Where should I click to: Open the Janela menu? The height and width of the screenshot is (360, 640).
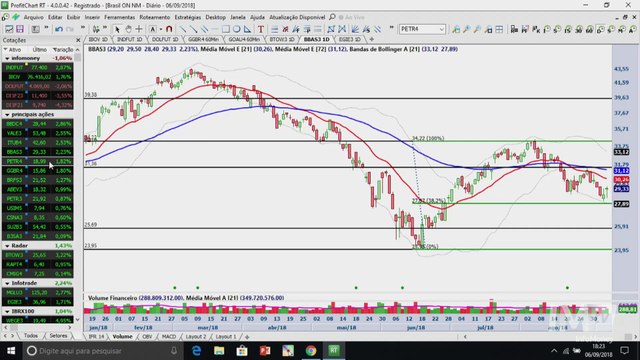(238, 17)
